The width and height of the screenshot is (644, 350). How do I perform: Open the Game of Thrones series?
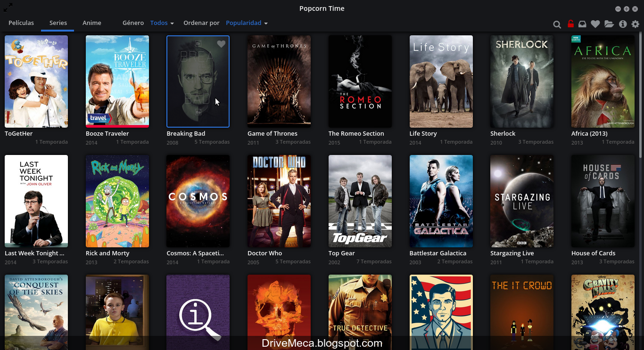tap(279, 81)
